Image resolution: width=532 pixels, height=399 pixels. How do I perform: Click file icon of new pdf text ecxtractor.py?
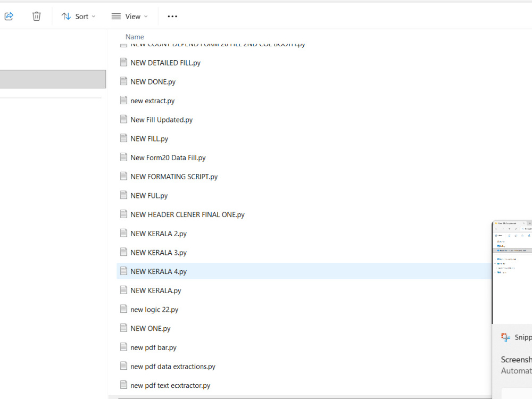[x=123, y=385]
